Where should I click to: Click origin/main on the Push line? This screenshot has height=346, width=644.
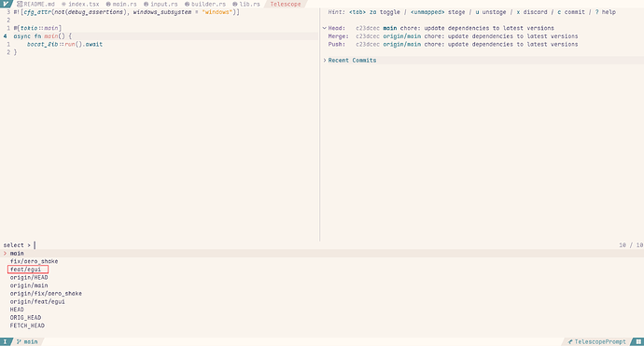pos(402,44)
